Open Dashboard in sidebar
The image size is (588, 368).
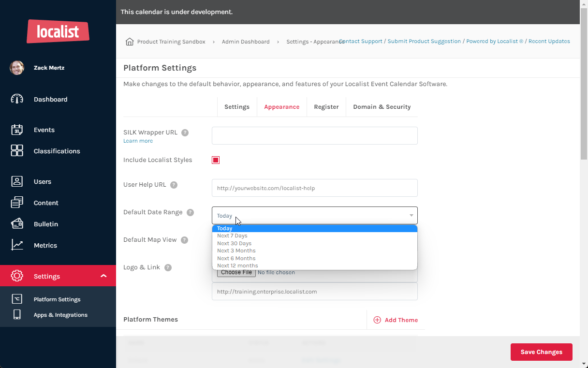(x=51, y=99)
